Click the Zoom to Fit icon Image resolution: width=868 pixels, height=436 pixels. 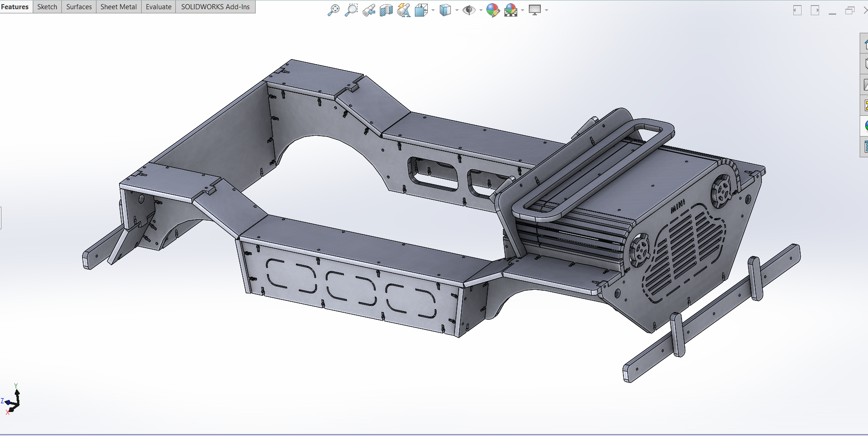333,10
